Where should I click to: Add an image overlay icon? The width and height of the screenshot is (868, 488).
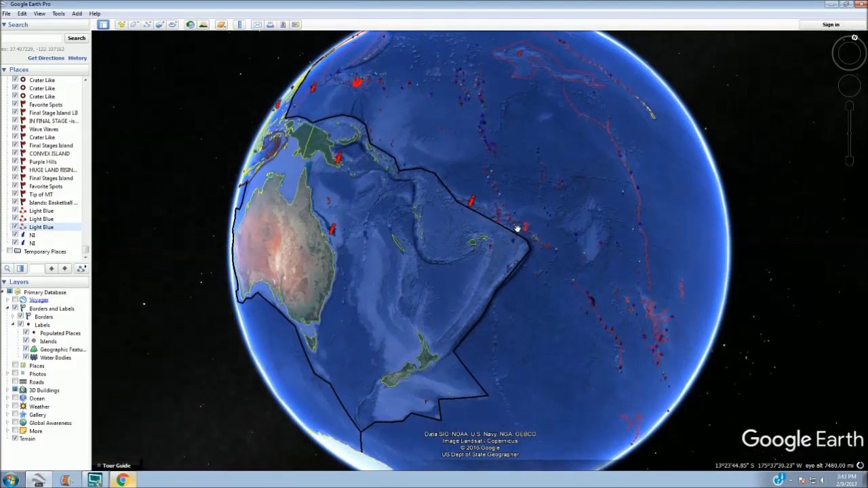point(160,24)
